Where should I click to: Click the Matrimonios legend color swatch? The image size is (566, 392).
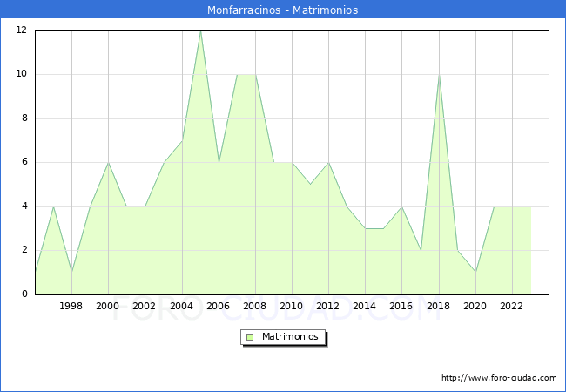[x=250, y=337]
